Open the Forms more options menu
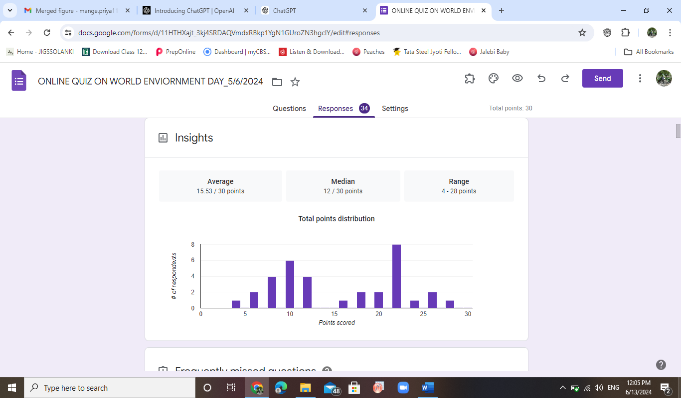Image resolution: width=681 pixels, height=398 pixels. [640, 79]
